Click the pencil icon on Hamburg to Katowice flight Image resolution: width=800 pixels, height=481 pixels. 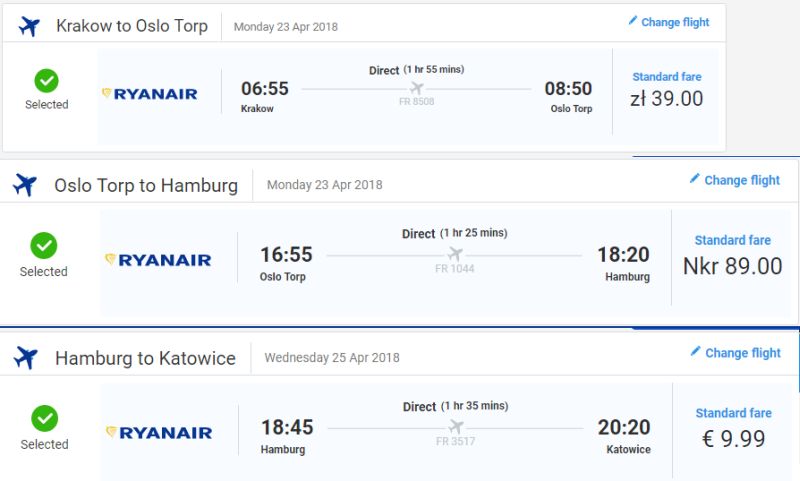695,351
